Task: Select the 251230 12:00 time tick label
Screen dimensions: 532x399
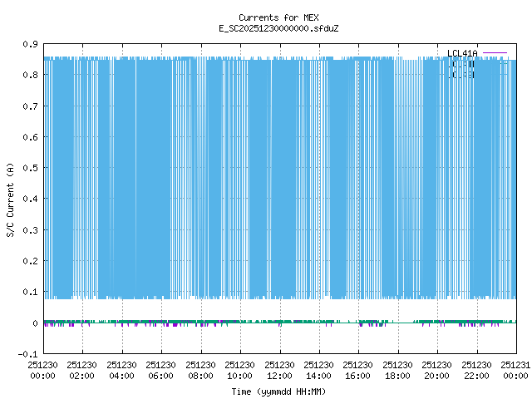Action: [x=279, y=370]
